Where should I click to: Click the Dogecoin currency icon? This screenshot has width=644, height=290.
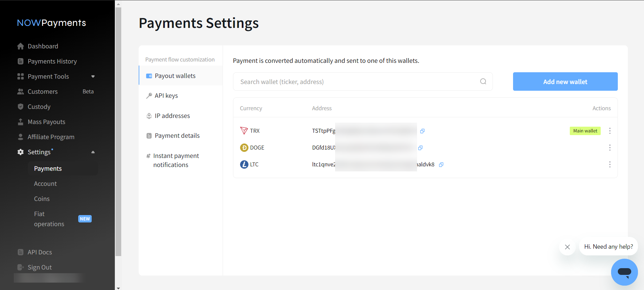(x=244, y=148)
